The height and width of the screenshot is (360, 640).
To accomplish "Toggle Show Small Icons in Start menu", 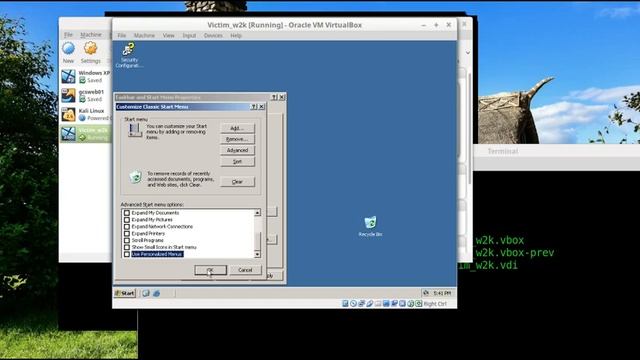I will pos(127,247).
